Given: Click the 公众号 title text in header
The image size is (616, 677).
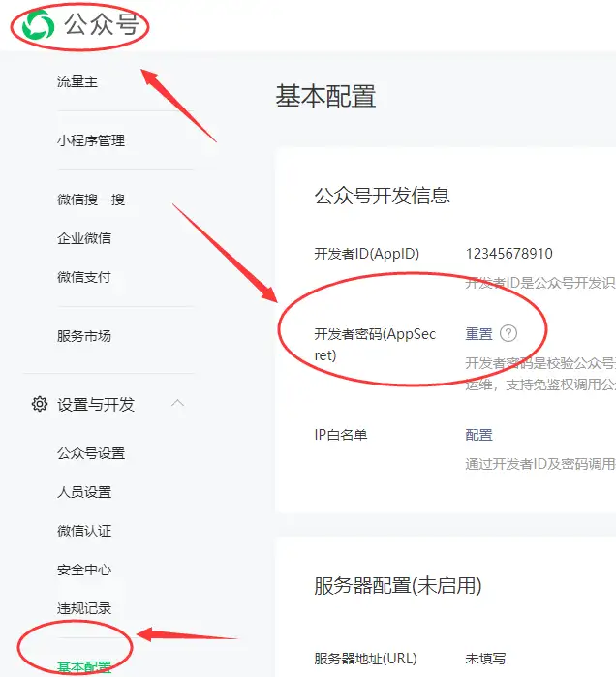Looking at the screenshot, I should [102, 24].
